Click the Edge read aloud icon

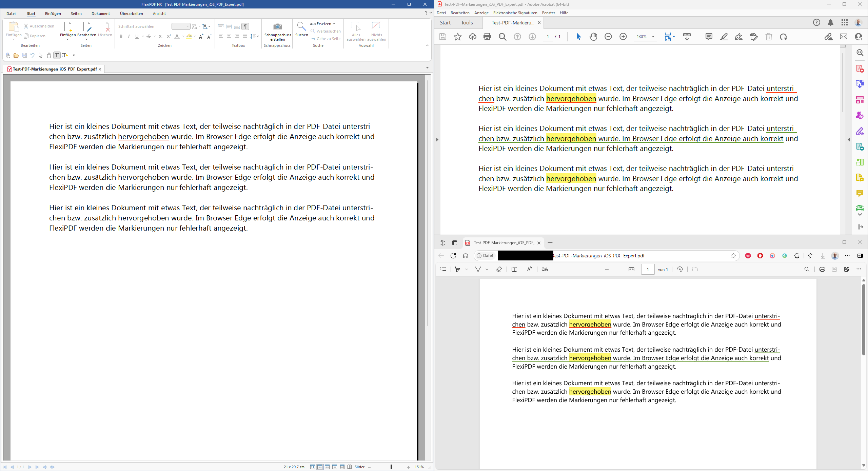tap(530, 269)
